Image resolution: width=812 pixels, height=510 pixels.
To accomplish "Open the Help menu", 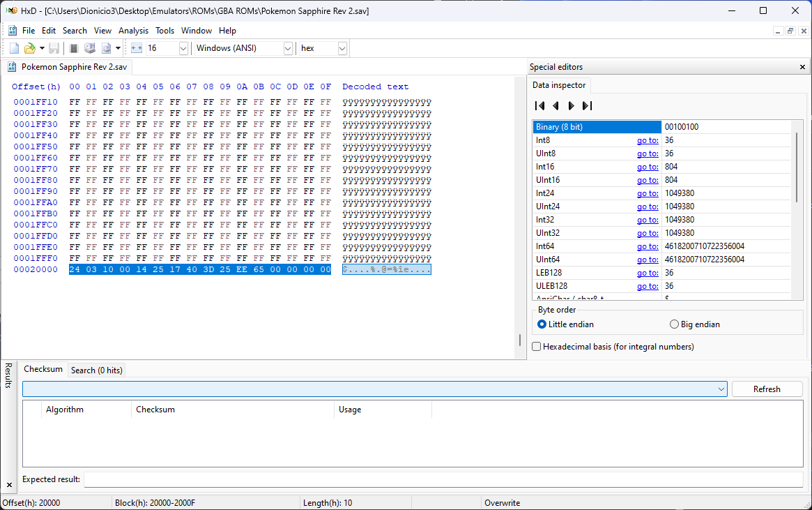I will pos(227,31).
